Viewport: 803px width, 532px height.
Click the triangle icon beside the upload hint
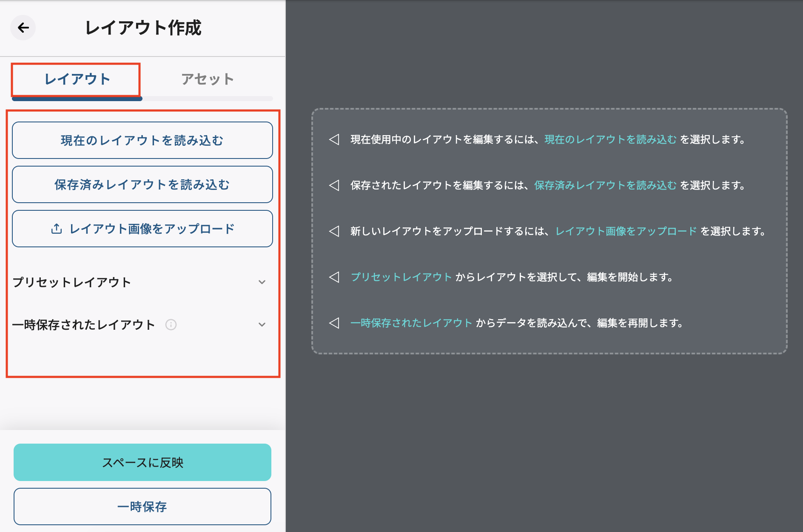[334, 231]
